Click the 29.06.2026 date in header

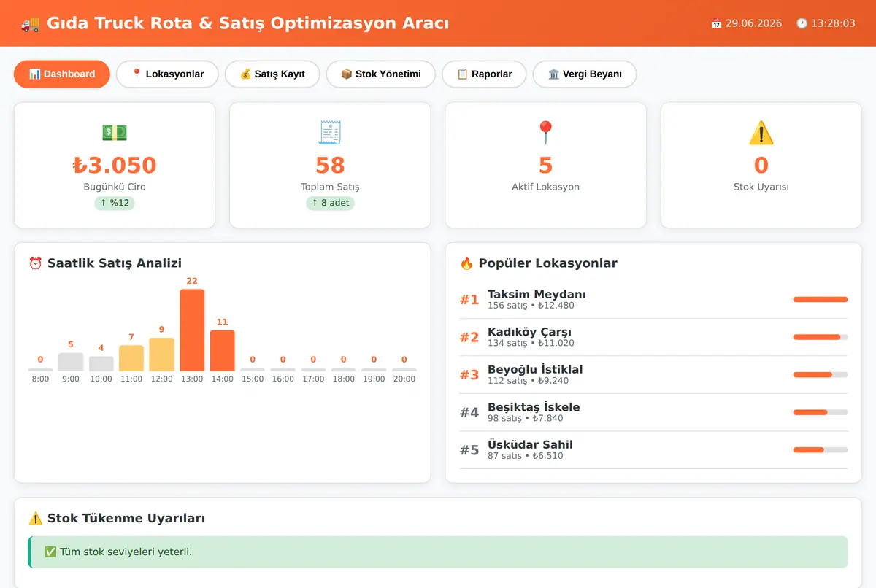coord(753,23)
